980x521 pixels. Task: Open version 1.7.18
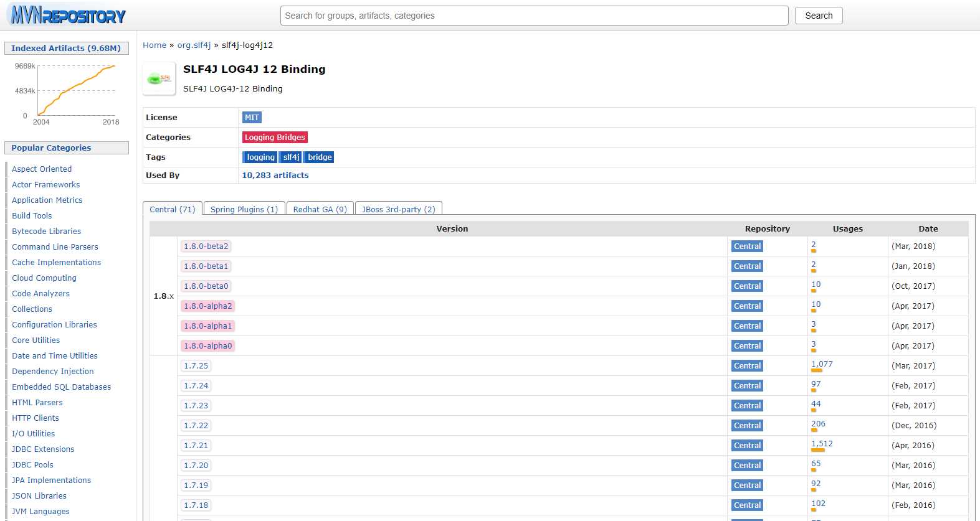tap(196, 505)
